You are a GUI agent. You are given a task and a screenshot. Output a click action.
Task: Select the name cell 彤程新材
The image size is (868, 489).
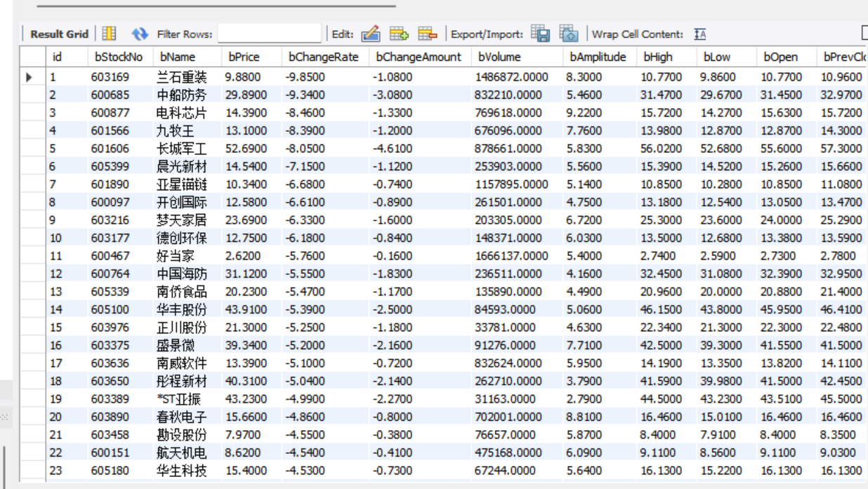[x=182, y=381]
